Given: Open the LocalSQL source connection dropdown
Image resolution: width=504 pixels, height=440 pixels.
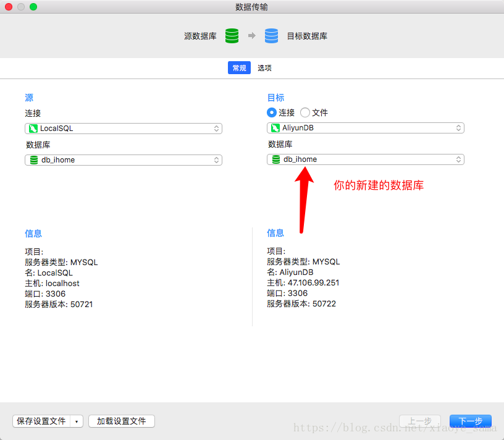Looking at the screenshot, I should click(x=124, y=129).
